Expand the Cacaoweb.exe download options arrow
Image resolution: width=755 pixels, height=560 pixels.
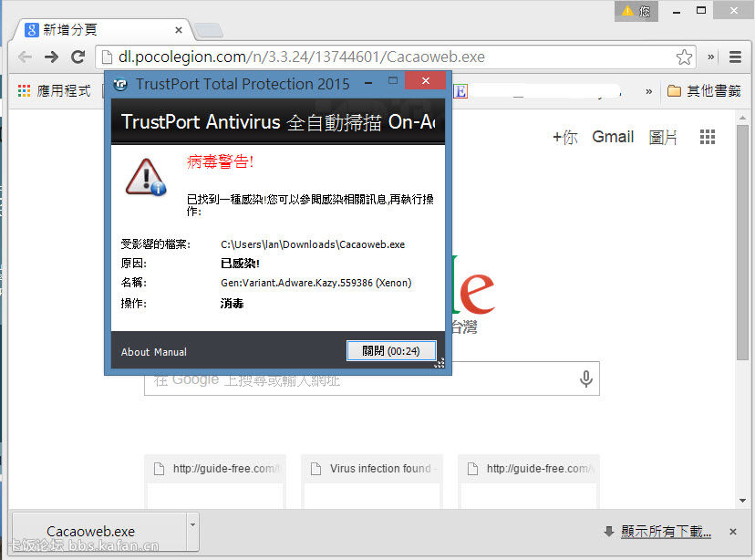pos(191,524)
